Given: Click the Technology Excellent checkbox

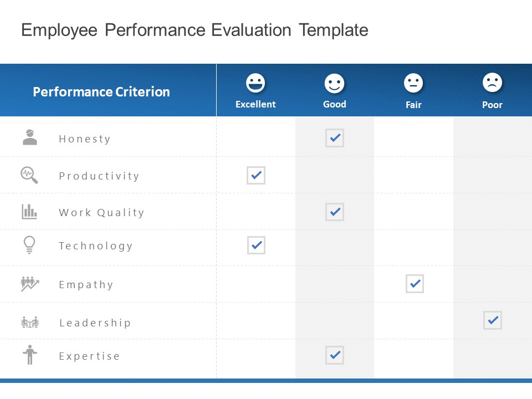Looking at the screenshot, I should (256, 245).
